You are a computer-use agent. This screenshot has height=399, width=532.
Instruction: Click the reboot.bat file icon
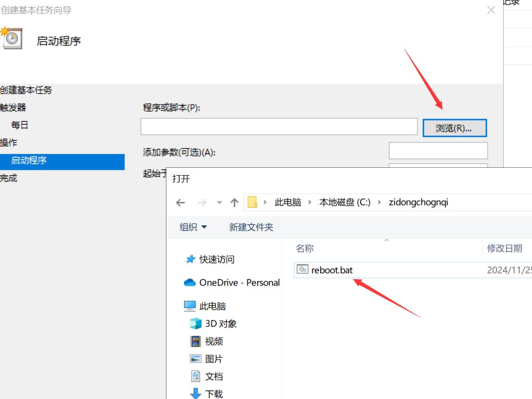[x=302, y=270]
